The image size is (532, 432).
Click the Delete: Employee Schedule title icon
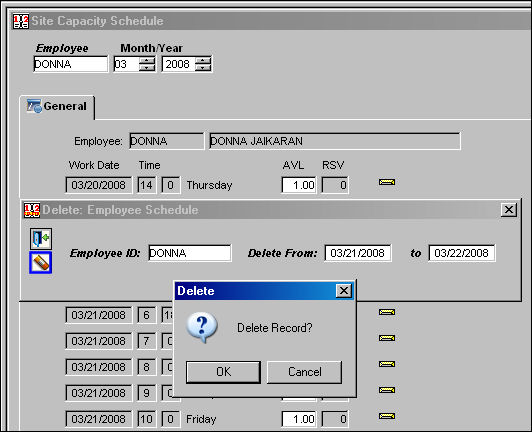(x=32, y=210)
